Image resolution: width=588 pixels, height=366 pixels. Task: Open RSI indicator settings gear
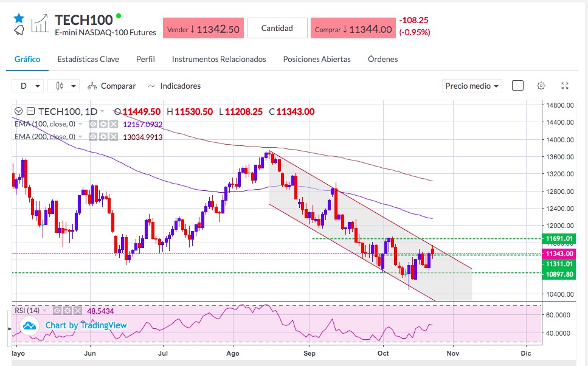(67, 311)
